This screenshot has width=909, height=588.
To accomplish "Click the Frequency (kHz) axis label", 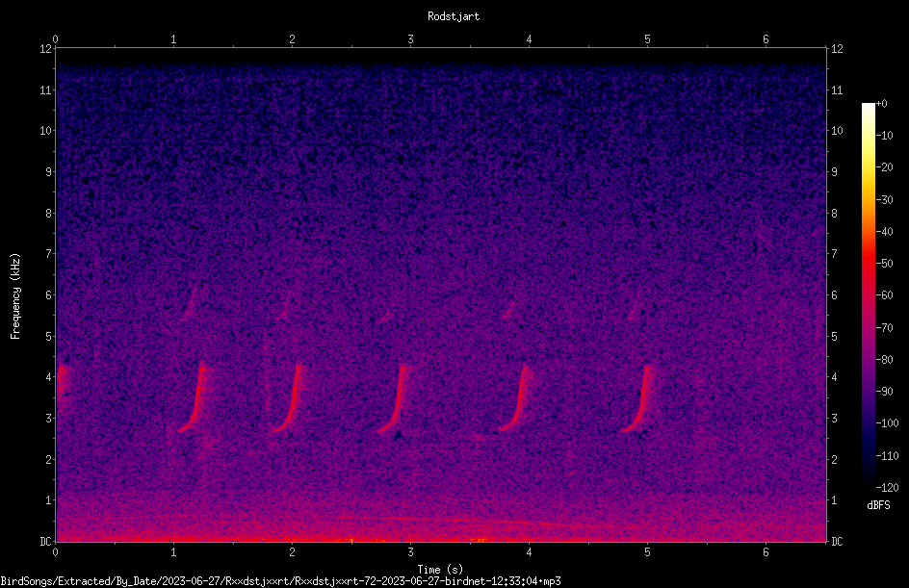I will pos(15,296).
